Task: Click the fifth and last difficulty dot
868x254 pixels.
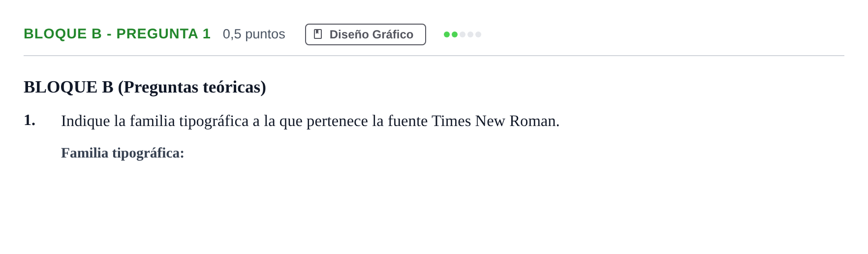Action: (x=478, y=34)
